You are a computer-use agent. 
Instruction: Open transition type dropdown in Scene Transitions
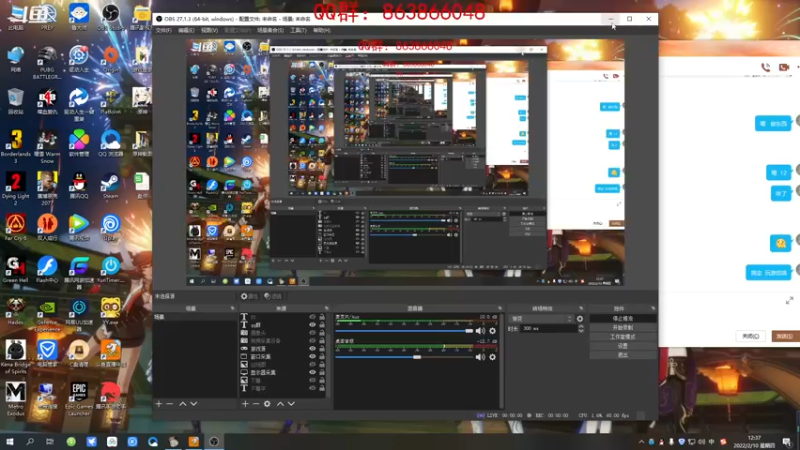(541, 319)
